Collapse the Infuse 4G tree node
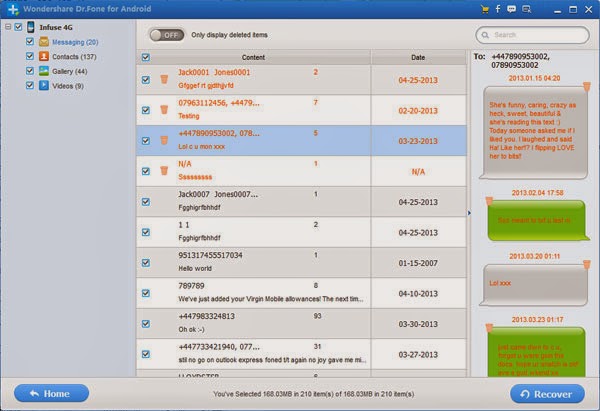This screenshot has width=600, height=411. (x=8, y=27)
